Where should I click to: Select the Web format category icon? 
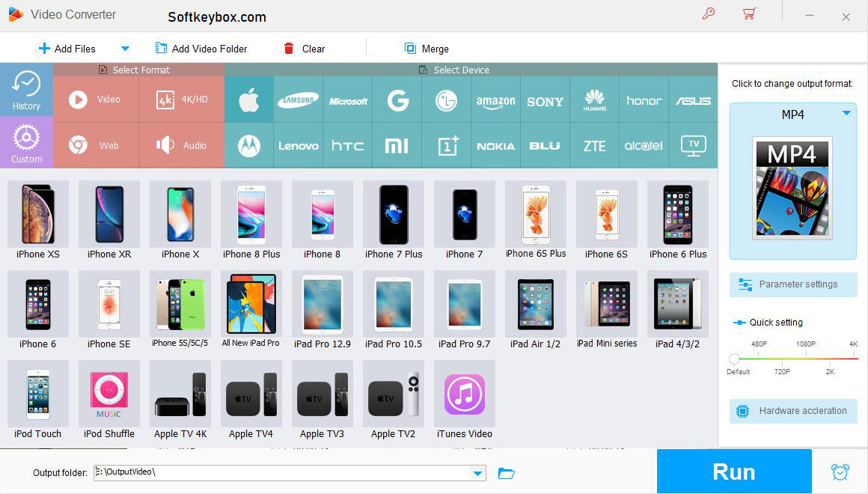96,144
